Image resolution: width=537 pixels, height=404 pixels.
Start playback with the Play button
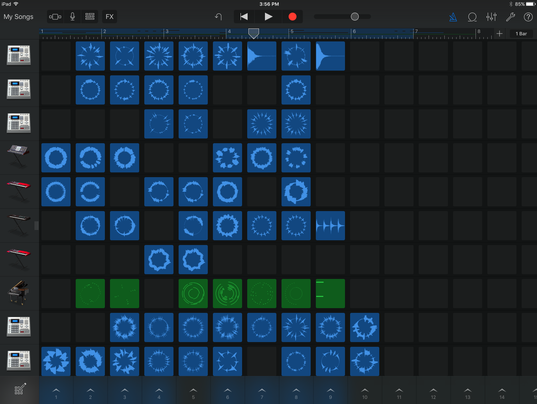click(268, 17)
